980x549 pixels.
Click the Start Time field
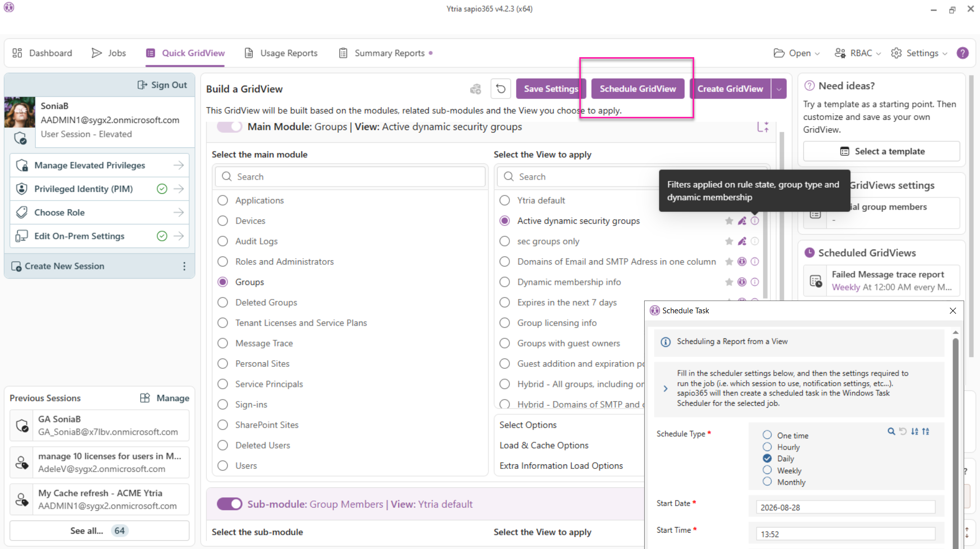point(845,534)
